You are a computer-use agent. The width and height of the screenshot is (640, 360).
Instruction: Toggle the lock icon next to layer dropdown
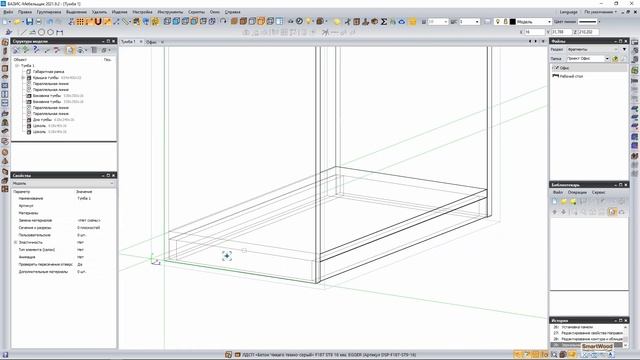coord(505,21)
